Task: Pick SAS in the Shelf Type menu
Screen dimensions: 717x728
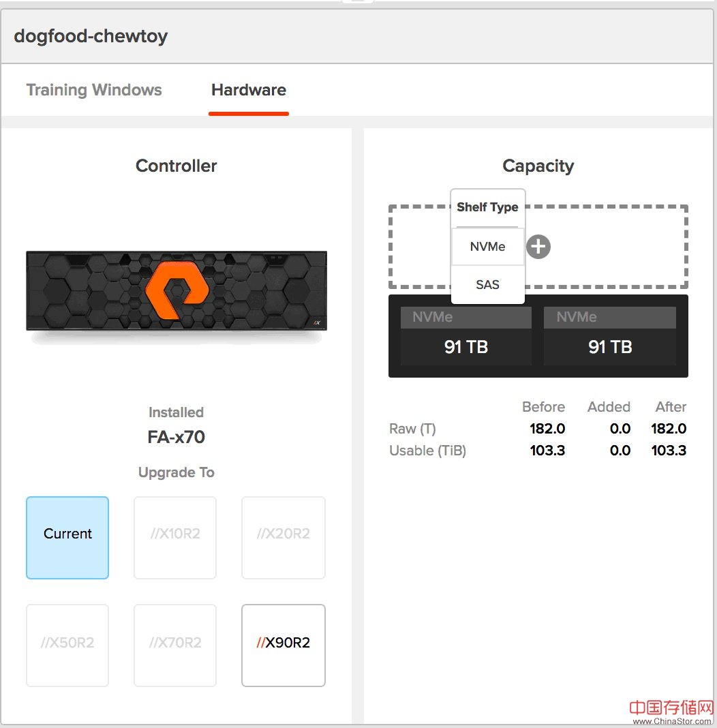Action: click(x=487, y=285)
